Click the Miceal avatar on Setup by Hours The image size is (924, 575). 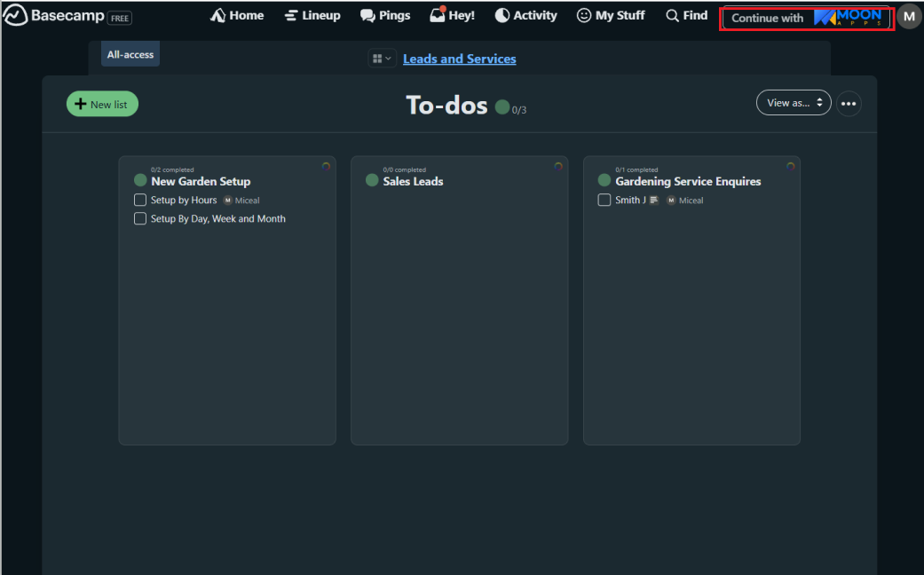[x=227, y=201]
